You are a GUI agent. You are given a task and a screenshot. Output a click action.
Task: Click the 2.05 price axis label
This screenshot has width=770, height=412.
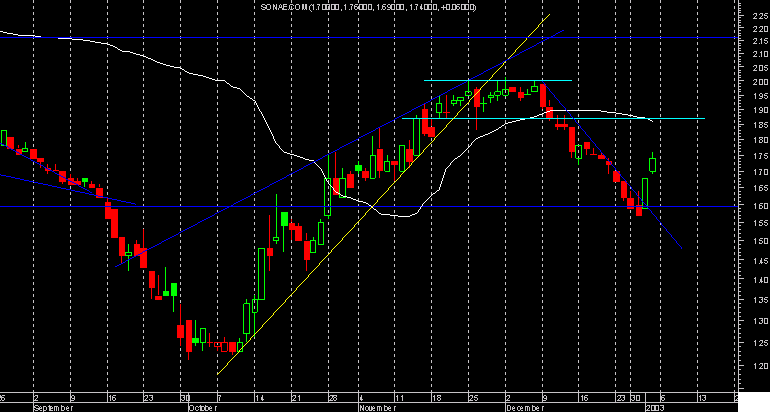point(760,68)
